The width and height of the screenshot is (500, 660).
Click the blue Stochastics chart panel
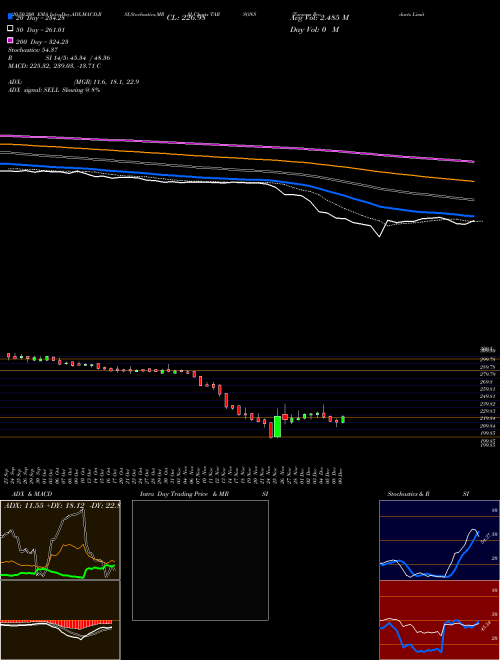(439, 540)
